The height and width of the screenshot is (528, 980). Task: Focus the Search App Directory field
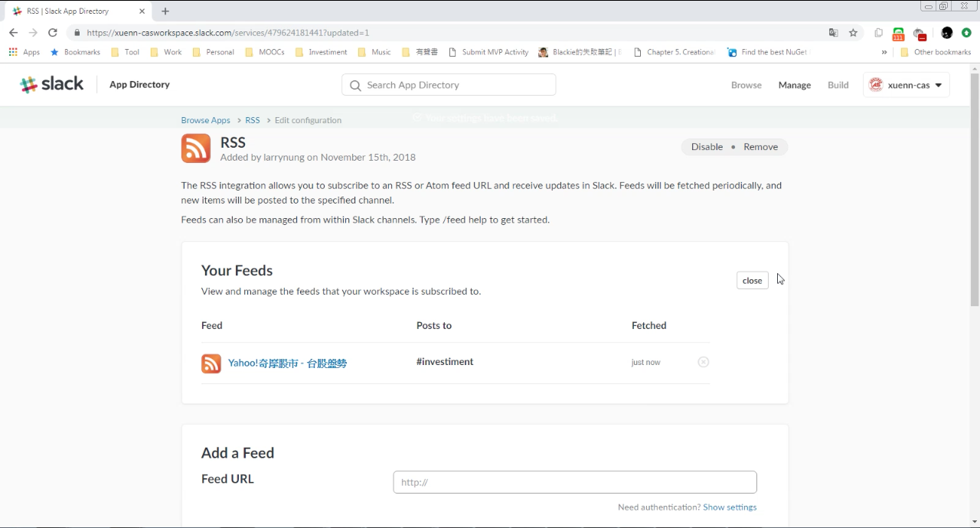pyautogui.click(x=449, y=85)
